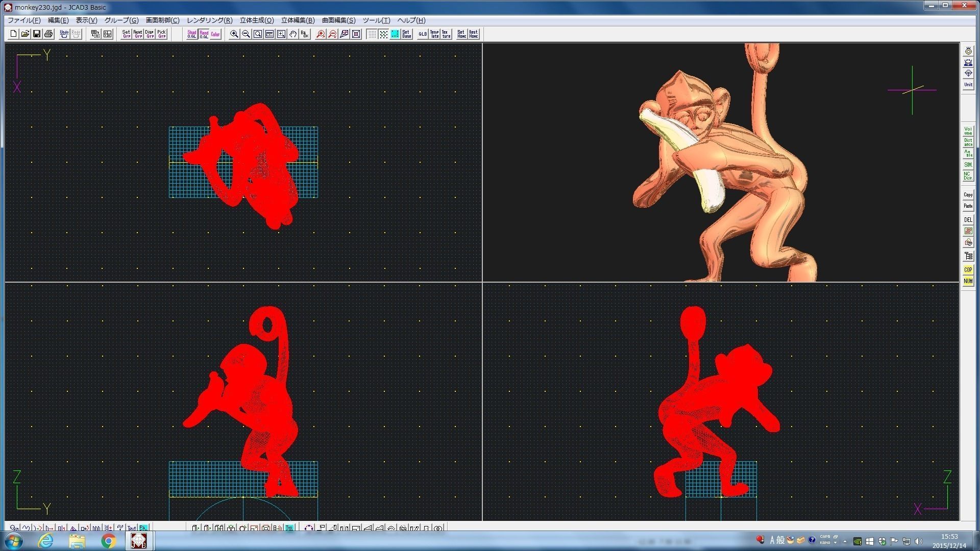The width and height of the screenshot is (980, 551).
Task: Click the Back view button
Action: [305, 34]
